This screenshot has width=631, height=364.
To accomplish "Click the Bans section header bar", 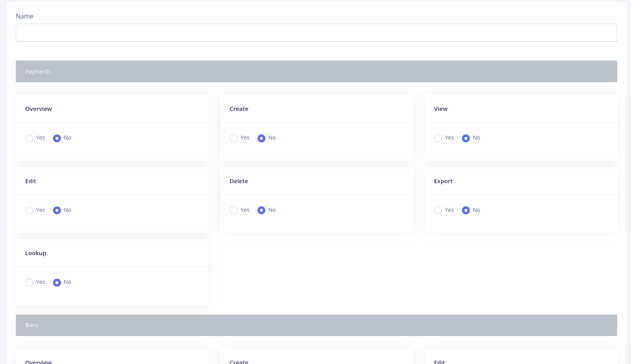I will [316, 325].
